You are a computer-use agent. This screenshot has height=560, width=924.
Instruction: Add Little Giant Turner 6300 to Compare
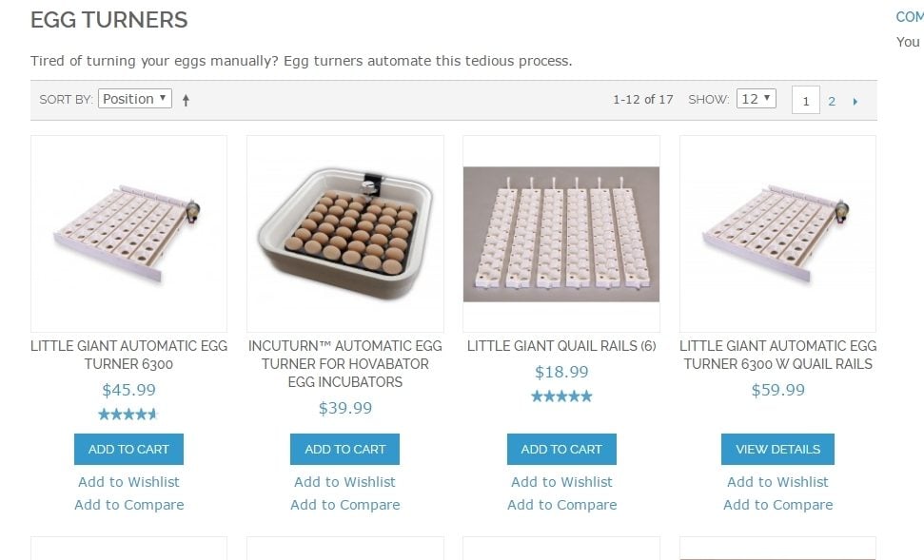click(x=128, y=505)
